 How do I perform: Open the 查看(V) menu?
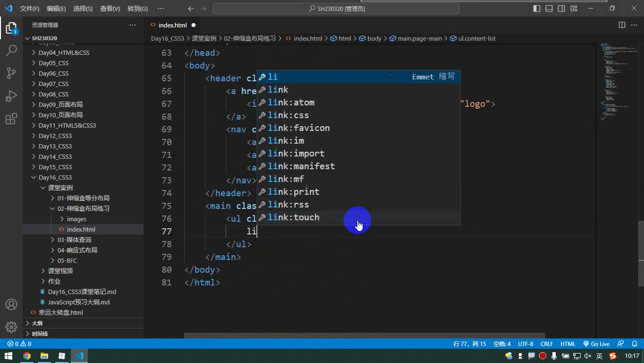pyautogui.click(x=110, y=9)
